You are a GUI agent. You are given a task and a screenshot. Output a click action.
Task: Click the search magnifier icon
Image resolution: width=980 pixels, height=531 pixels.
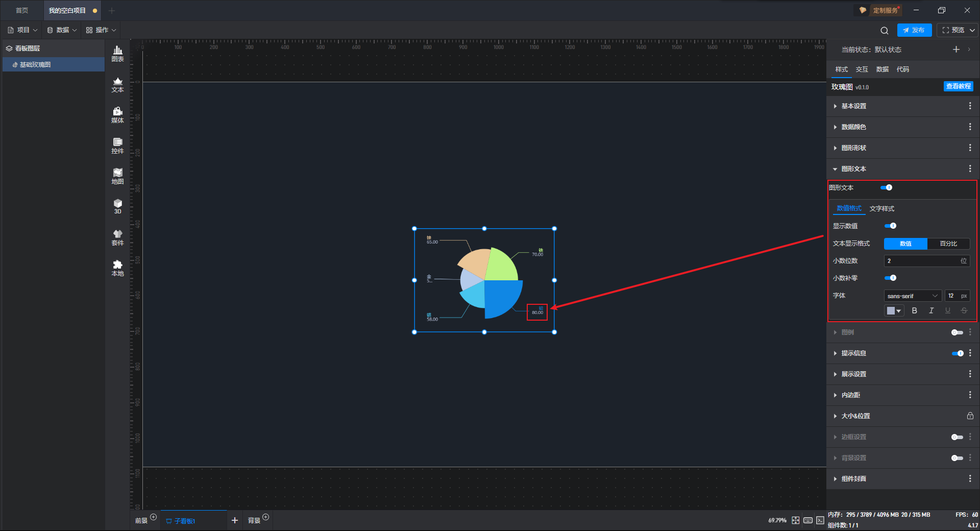885,31
